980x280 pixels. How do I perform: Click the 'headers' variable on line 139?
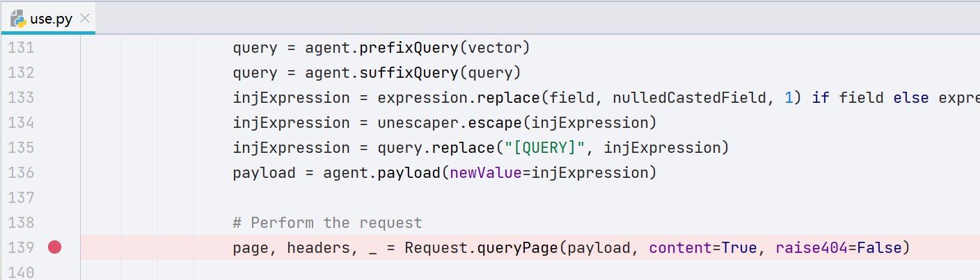click(319, 248)
